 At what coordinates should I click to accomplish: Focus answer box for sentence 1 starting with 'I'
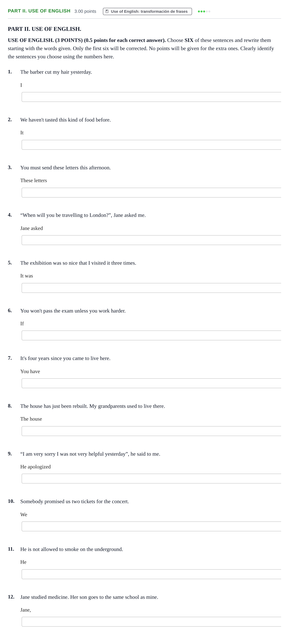coord(152,97)
